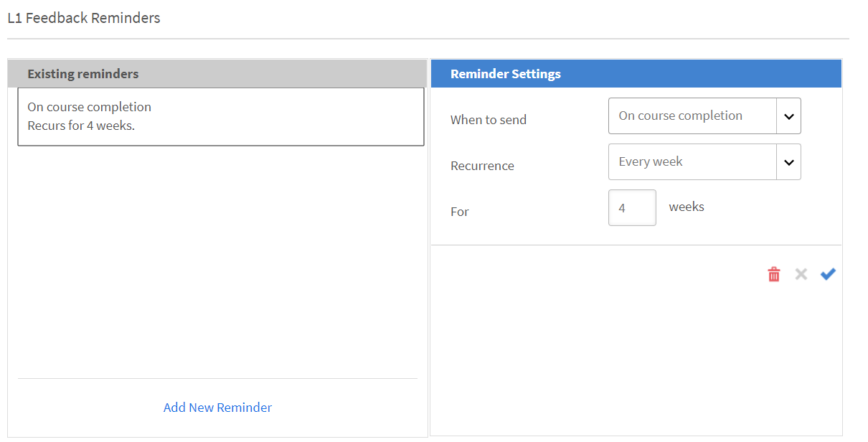Click empty space in Existing reminders list
The image size is (868, 442).
tap(217, 258)
